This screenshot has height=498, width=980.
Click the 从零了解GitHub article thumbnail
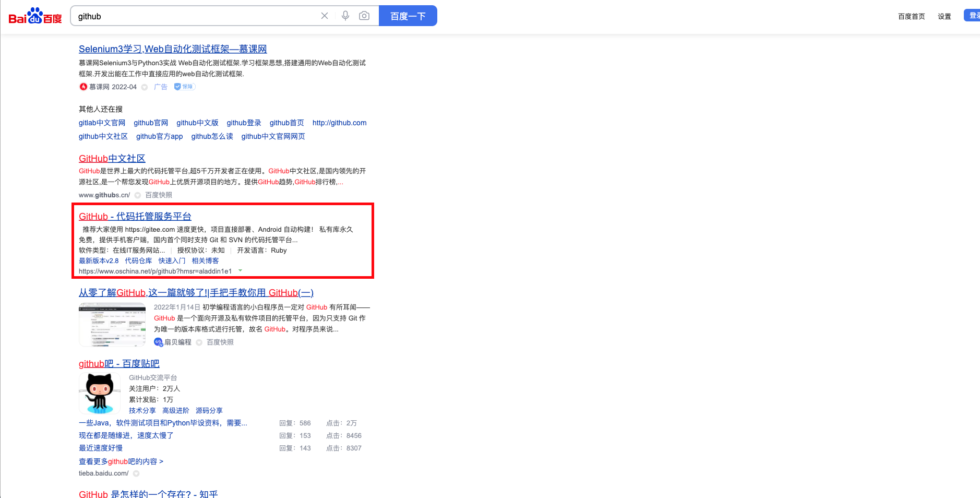(x=112, y=325)
